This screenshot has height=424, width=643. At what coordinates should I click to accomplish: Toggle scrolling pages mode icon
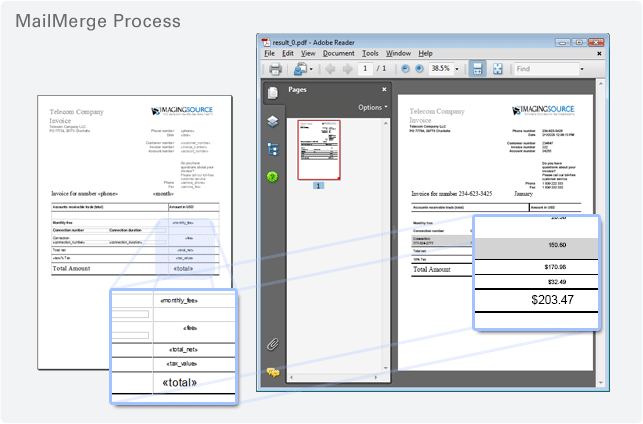click(x=477, y=69)
